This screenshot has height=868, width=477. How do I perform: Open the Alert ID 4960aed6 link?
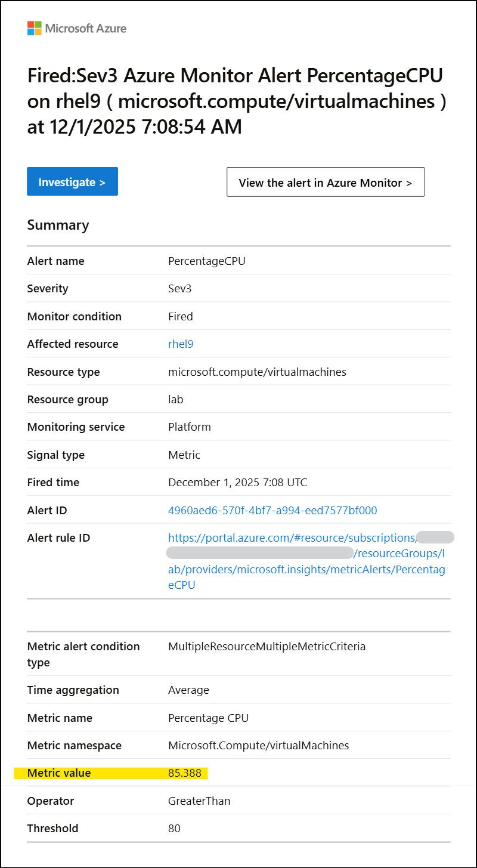pyautogui.click(x=272, y=511)
